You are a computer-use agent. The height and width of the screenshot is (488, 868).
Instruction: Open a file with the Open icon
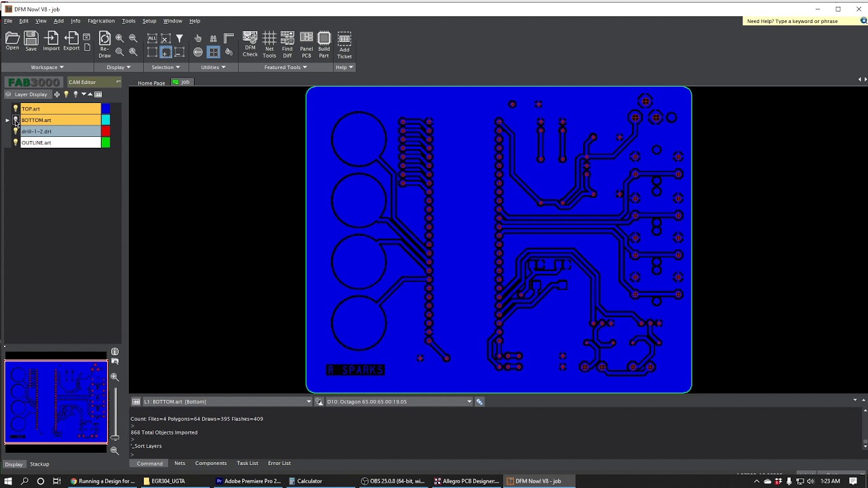(x=12, y=41)
